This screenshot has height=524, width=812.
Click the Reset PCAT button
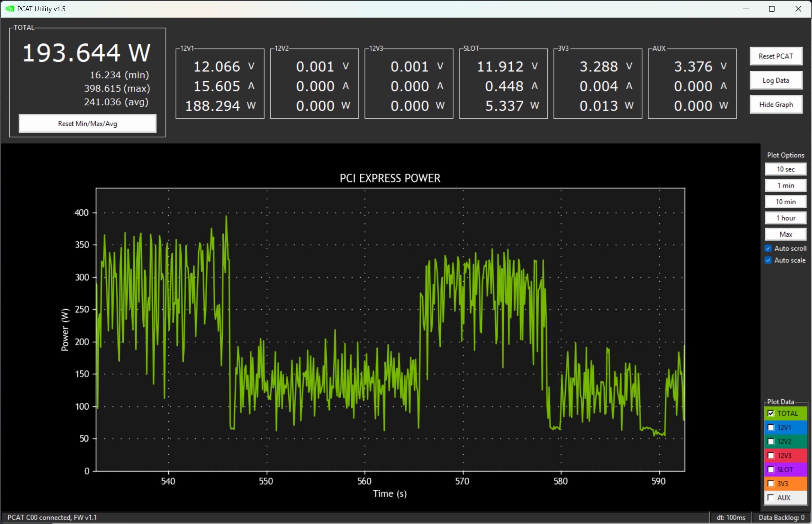pos(776,56)
